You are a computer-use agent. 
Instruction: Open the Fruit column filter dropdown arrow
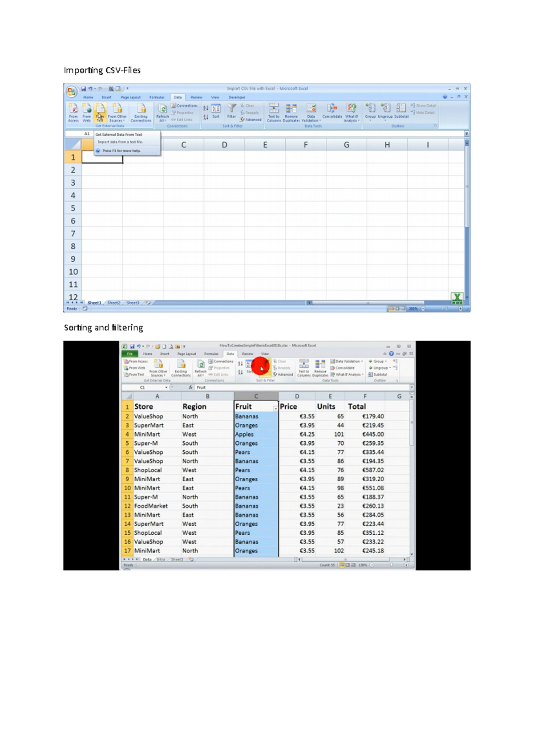click(x=275, y=408)
